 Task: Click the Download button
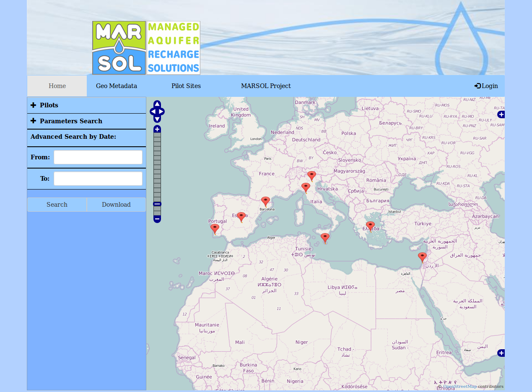(x=116, y=205)
